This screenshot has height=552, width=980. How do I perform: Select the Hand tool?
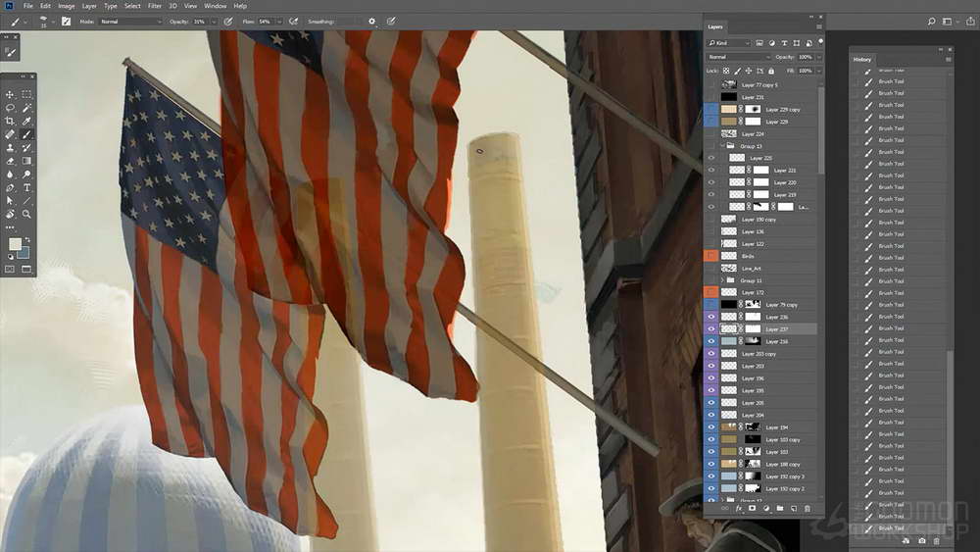tap(10, 214)
